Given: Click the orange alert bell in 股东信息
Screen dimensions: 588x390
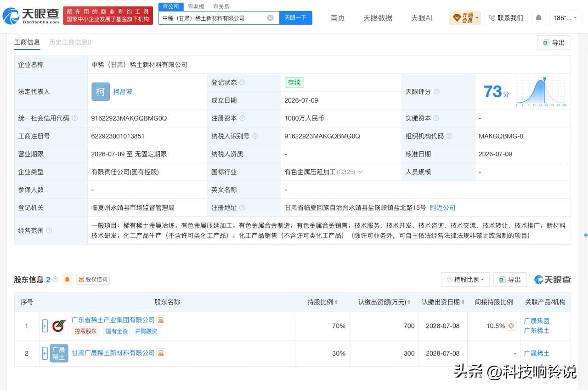Looking at the screenshot, I should [68, 279].
